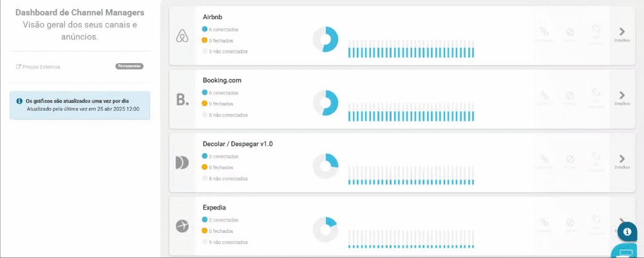Click the info icon in update notice
The image size is (644, 258).
point(19,101)
